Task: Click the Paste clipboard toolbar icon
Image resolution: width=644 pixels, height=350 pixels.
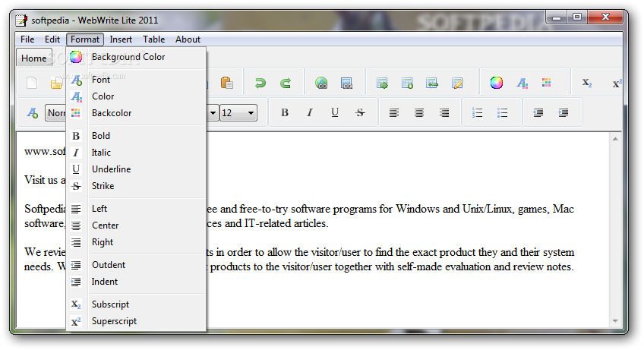Action: (x=226, y=83)
